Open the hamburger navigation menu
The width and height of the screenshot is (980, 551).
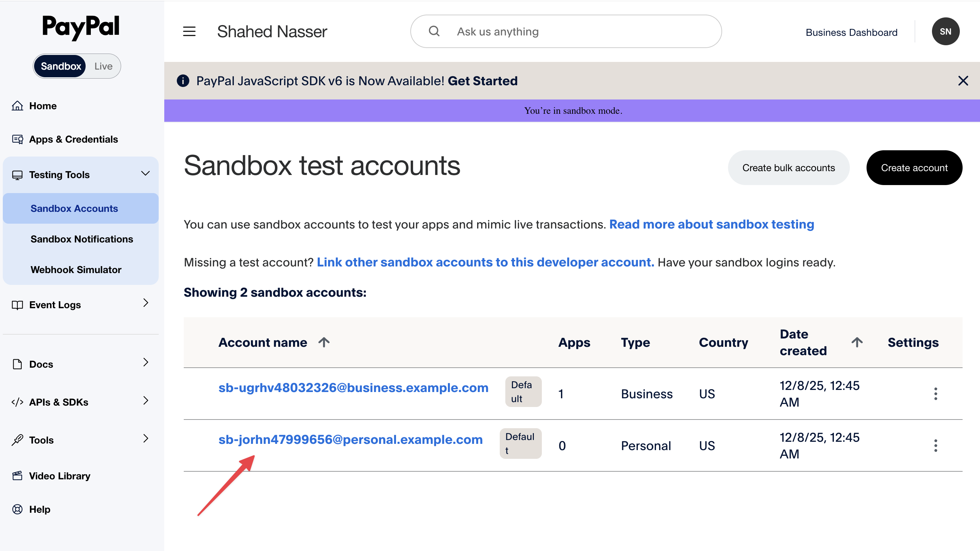click(189, 32)
